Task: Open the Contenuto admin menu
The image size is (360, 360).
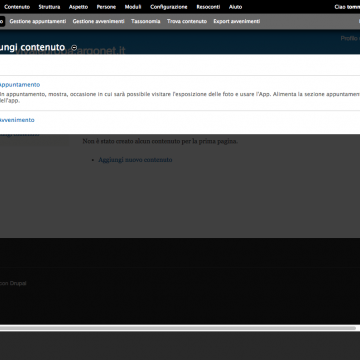Action: pos(17,7)
